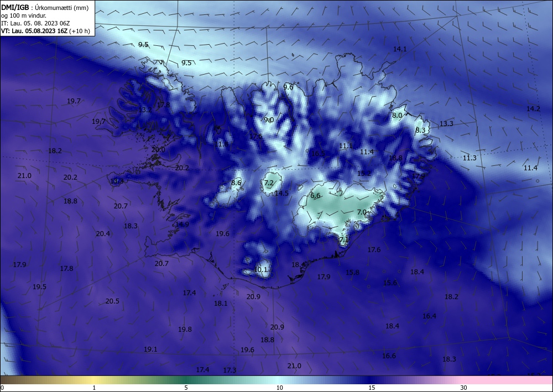The height and width of the screenshot is (392, 553).
Task: Click the 8.6 value on the glacier
Action: coord(236,182)
